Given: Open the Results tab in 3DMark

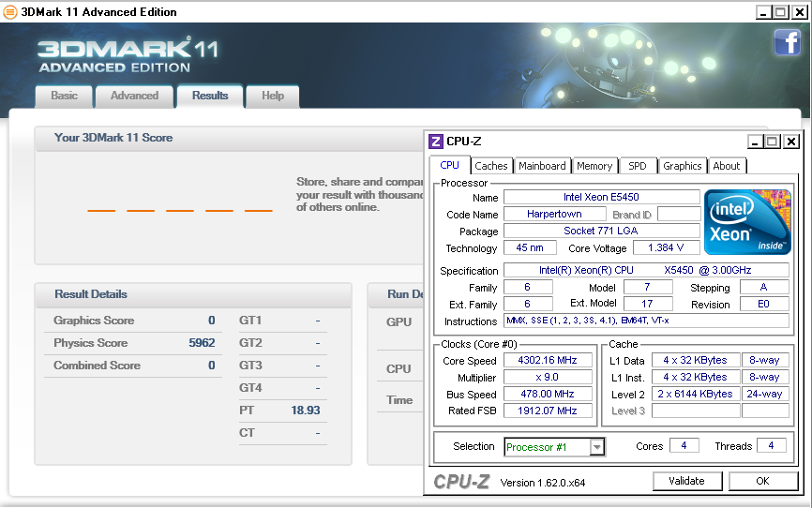Looking at the screenshot, I should pyautogui.click(x=210, y=96).
